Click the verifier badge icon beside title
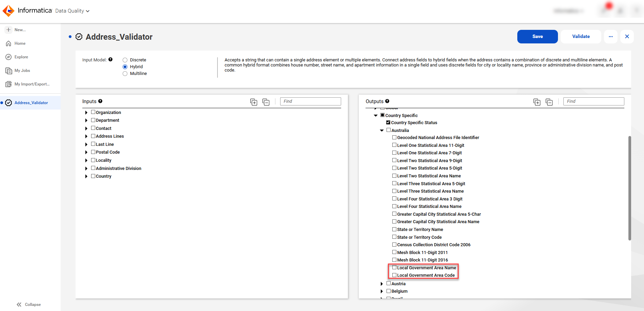The width and height of the screenshot is (644, 311). (x=79, y=37)
